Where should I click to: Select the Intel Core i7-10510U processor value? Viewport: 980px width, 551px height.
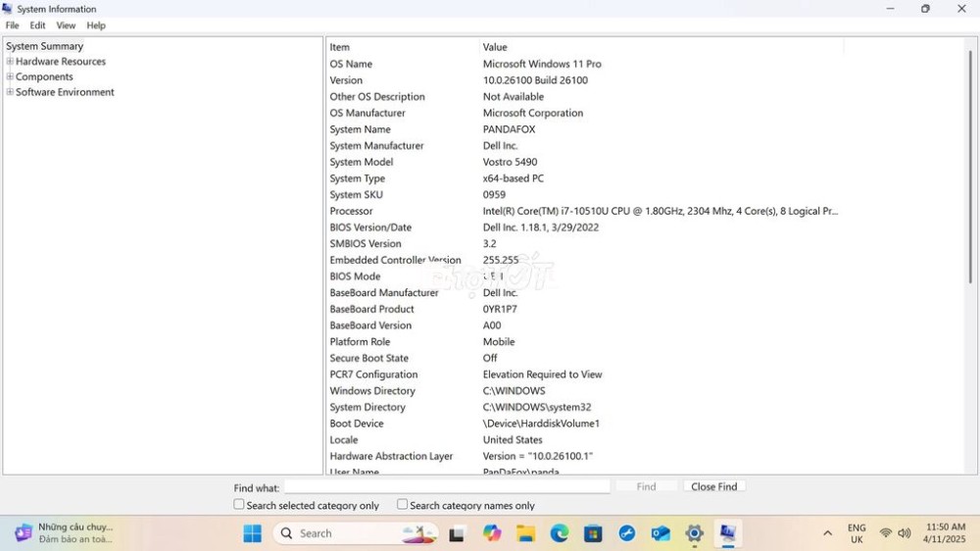tap(660, 211)
